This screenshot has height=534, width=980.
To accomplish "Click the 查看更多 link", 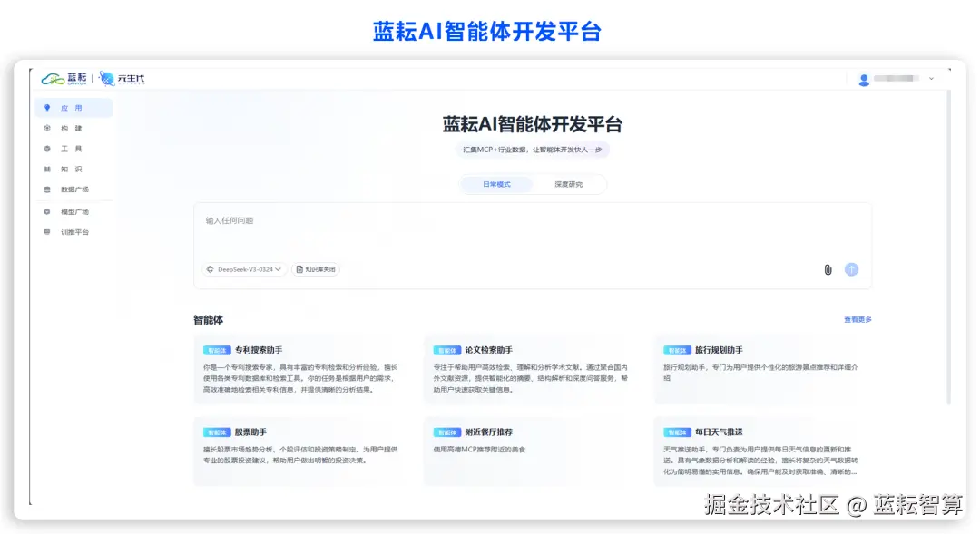I will coord(857,319).
